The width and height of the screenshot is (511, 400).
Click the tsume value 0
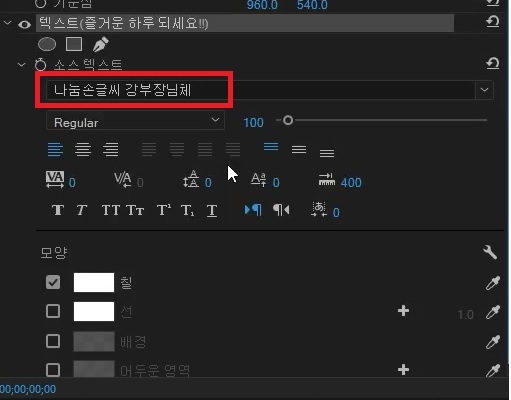pyautogui.click(x=336, y=213)
